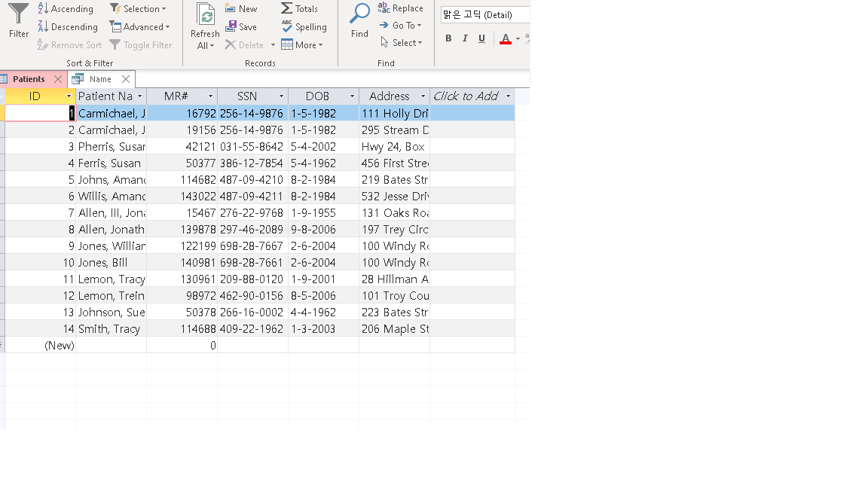868x488 pixels.
Task: Sort records Ascending
Action: [66, 9]
